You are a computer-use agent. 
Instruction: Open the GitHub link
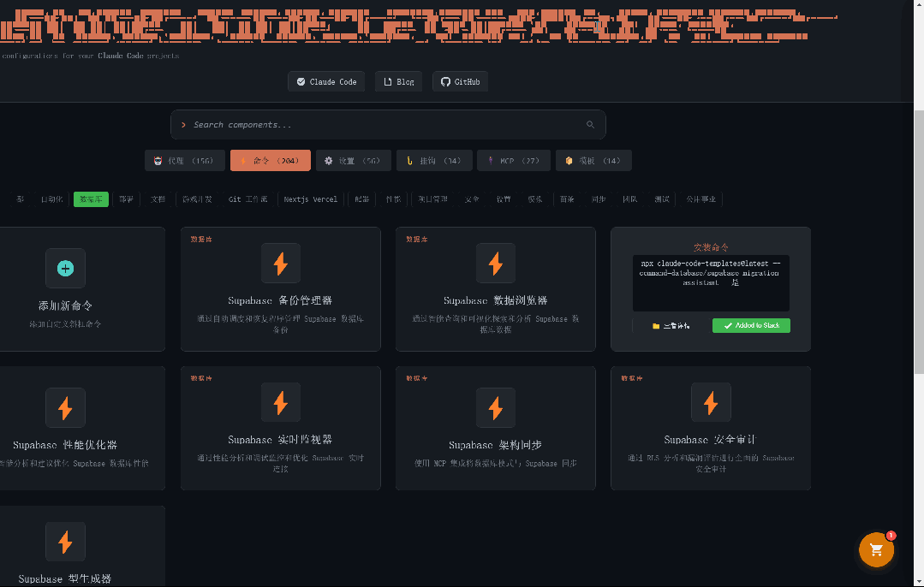(460, 82)
